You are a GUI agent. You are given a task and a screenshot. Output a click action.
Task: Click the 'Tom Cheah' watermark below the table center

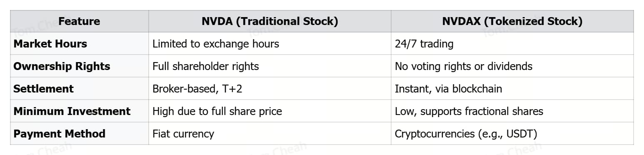tap(278, 149)
